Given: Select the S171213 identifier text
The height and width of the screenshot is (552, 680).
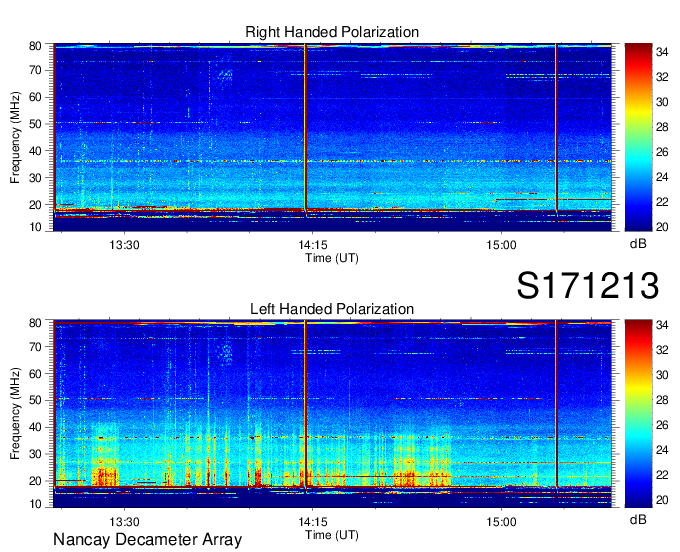Looking at the screenshot, I should (x=588, y=285).
